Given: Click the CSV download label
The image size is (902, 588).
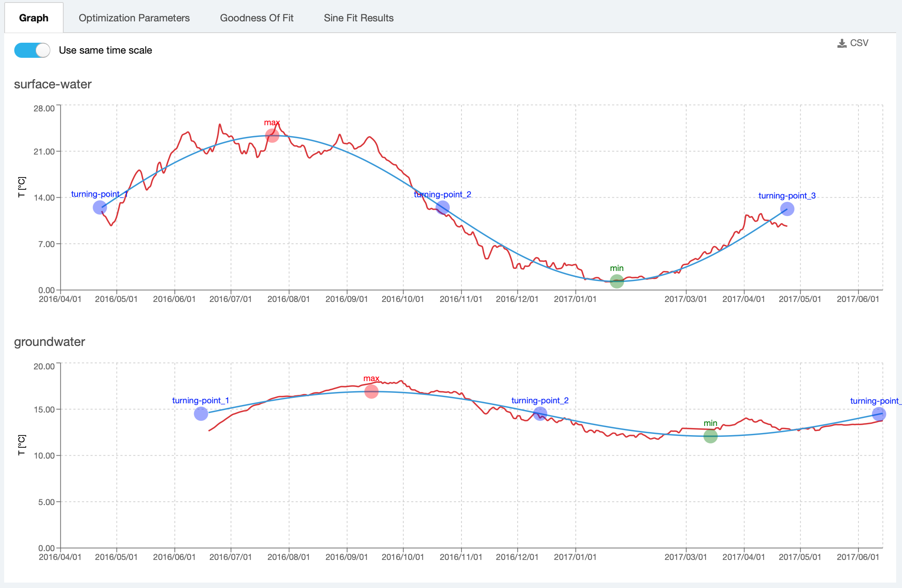Looking at the screenshot, I should 859,43.
